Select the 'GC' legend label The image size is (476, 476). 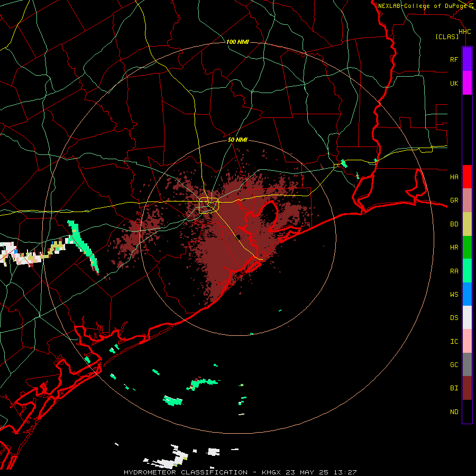454,364
